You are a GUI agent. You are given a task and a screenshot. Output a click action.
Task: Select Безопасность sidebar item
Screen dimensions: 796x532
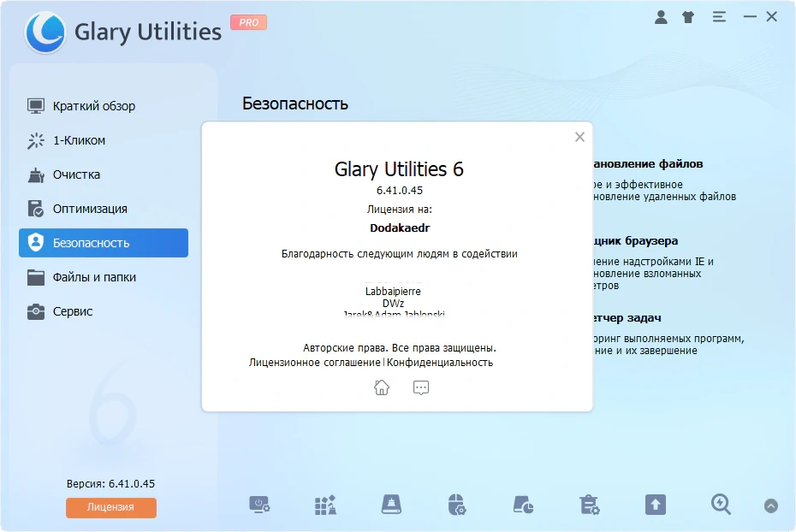pos(104,243)
